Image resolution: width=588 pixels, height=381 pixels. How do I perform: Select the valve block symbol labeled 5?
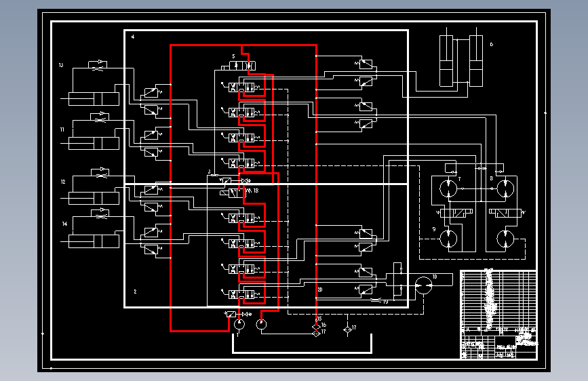(239, 66)
